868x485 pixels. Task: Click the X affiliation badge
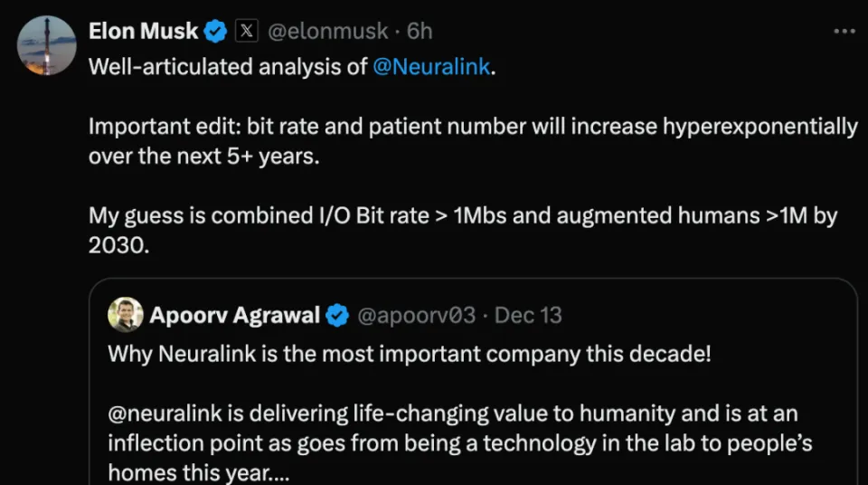coord(246,32)
